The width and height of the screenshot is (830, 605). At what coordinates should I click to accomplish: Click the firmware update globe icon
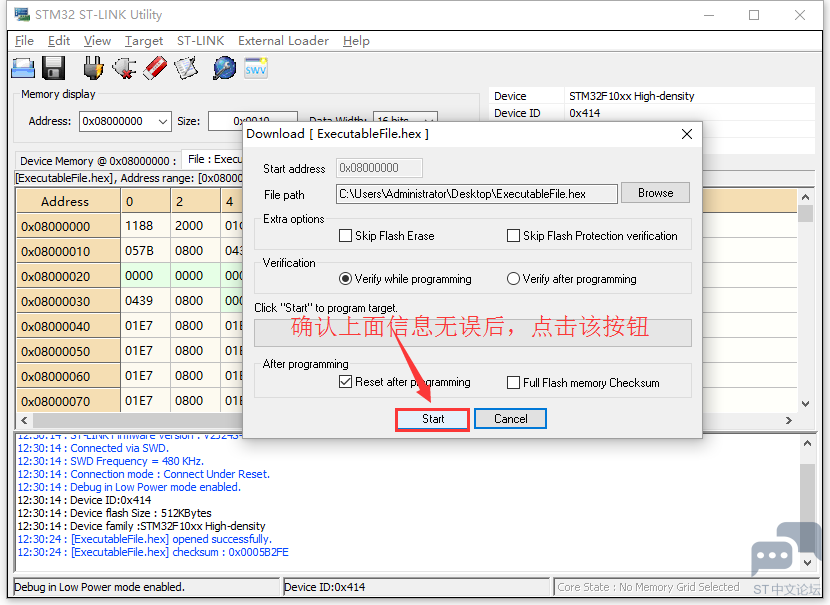pos(224,68)
